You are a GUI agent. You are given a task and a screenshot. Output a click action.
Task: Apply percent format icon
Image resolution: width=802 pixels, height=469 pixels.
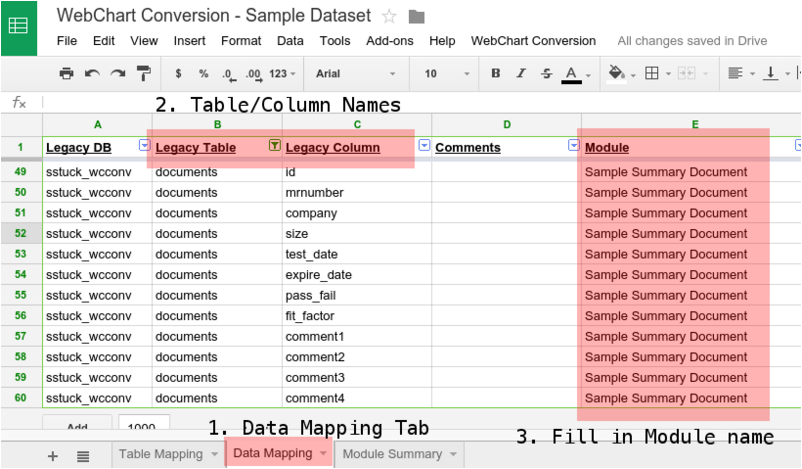[x=203, y=74]
